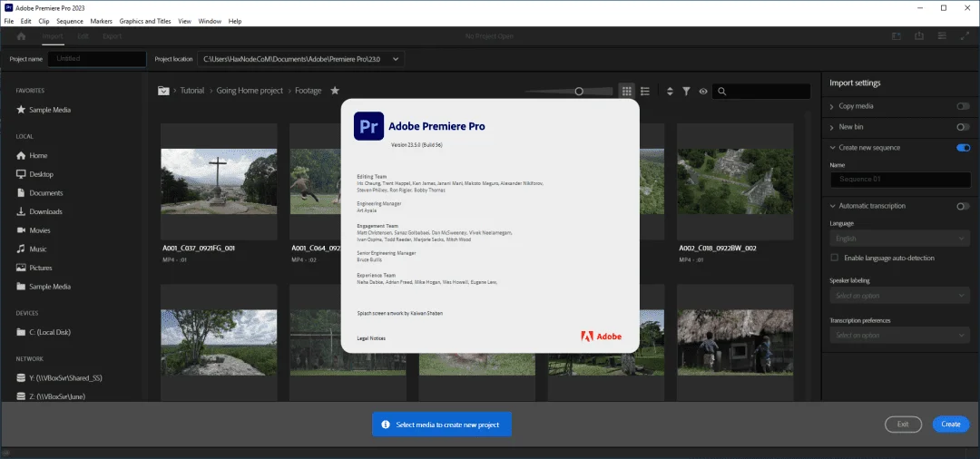Collapse the Automatic transcription section
Image resolution: width=980 pixels, height=459 pixels.
coord(832,206)
